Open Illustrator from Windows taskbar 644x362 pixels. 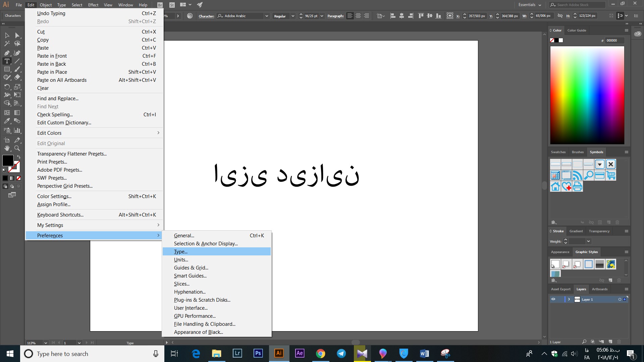point(279,353)
